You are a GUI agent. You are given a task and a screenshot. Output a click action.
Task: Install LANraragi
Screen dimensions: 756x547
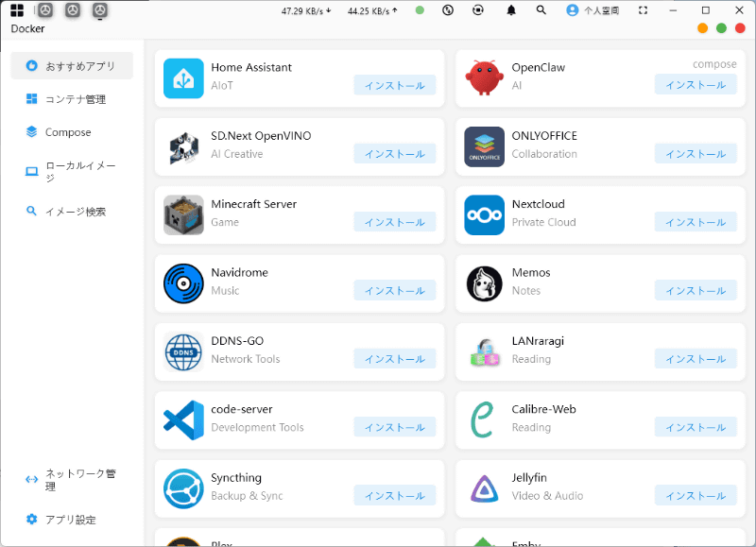click(x=696, y=359)
